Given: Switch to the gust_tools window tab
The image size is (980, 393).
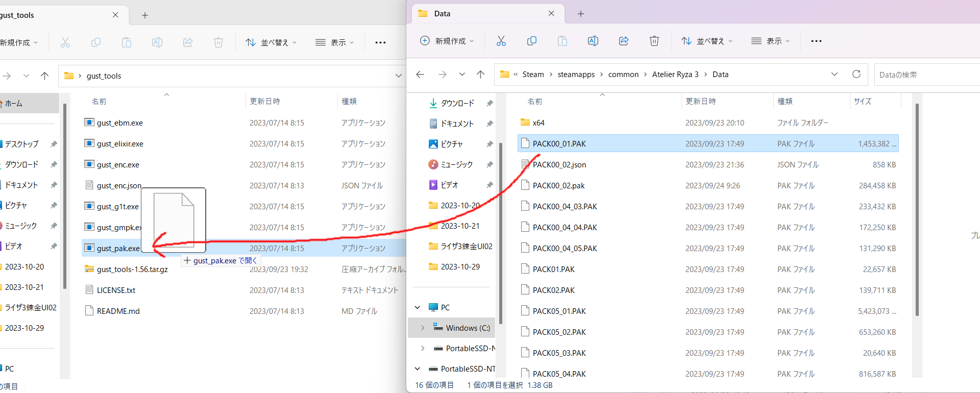Looking at the screenshot, I should [51, 15].
